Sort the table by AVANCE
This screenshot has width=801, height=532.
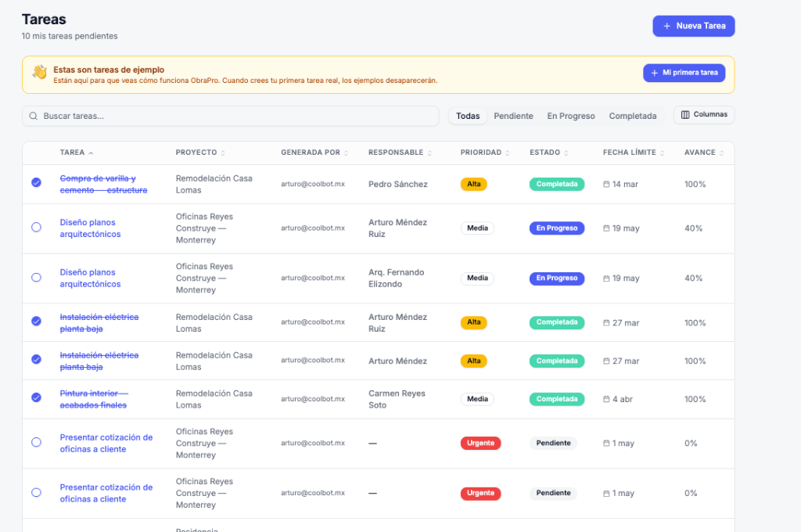coord(721,153)
